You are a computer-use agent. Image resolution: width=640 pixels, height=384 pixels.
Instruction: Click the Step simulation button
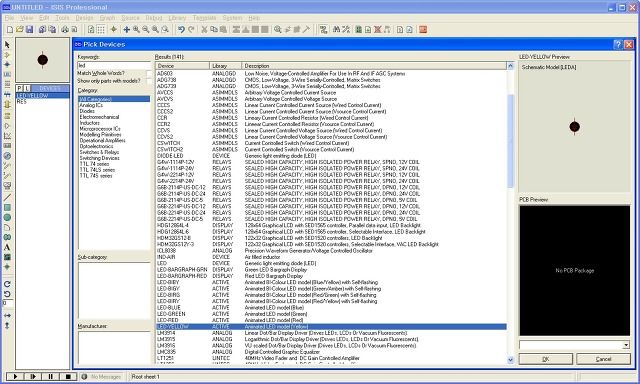click(x=33, y=376)
